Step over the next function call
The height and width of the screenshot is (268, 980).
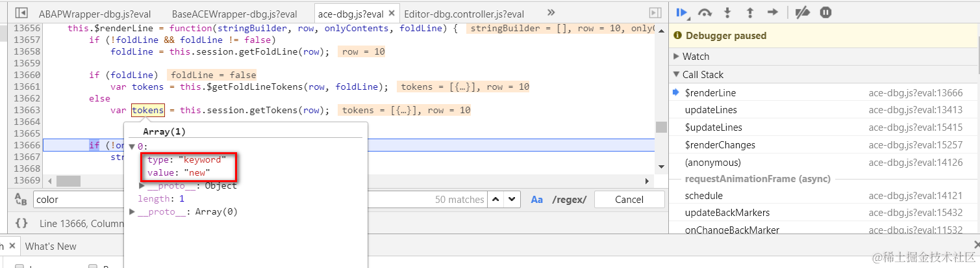(705, 12)
